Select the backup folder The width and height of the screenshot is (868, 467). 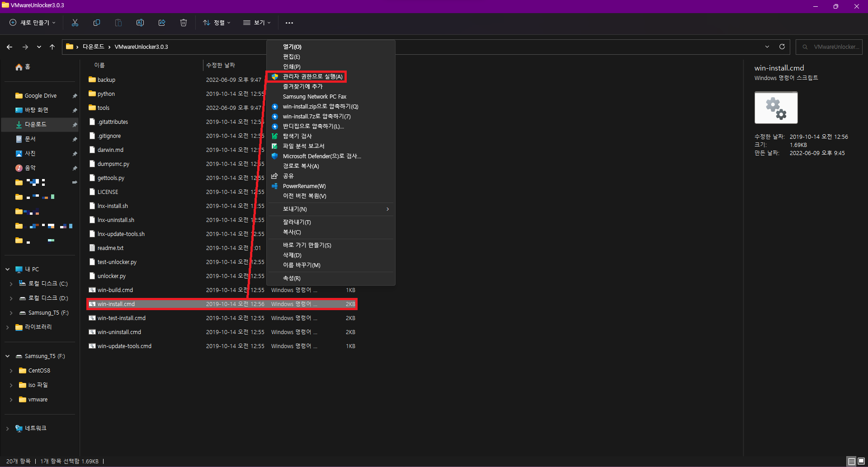pyautogui.click(x=106, y=80)
